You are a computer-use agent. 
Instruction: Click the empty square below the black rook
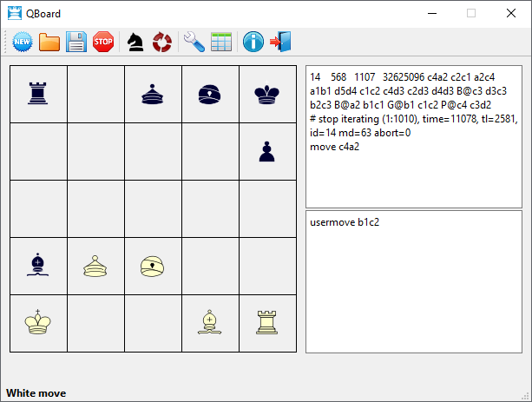39,151
